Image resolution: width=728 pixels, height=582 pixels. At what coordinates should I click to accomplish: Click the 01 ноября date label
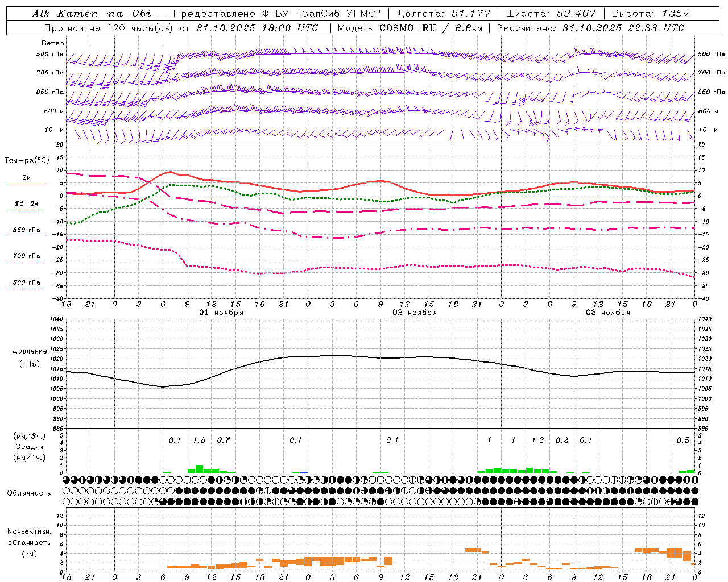(x=221, y=313)
